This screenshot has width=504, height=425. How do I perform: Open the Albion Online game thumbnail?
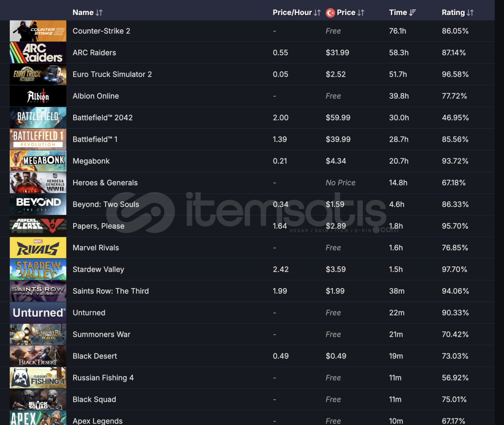click(38, 96)
